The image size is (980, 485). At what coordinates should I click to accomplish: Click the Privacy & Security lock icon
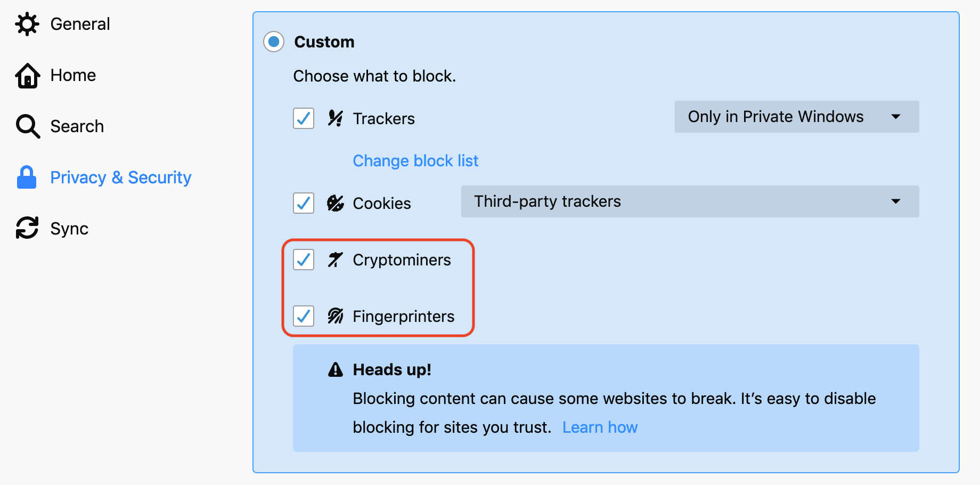[x=27, y=177]
